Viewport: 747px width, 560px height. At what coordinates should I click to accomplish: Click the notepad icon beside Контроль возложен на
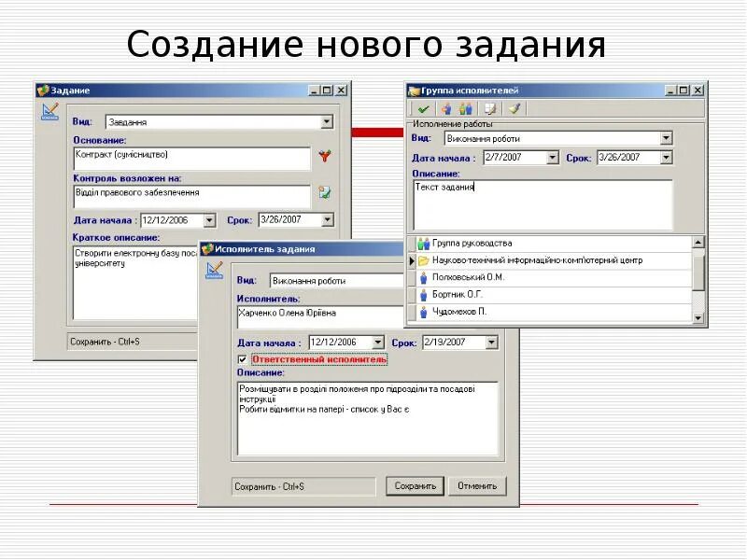point(325,192)
